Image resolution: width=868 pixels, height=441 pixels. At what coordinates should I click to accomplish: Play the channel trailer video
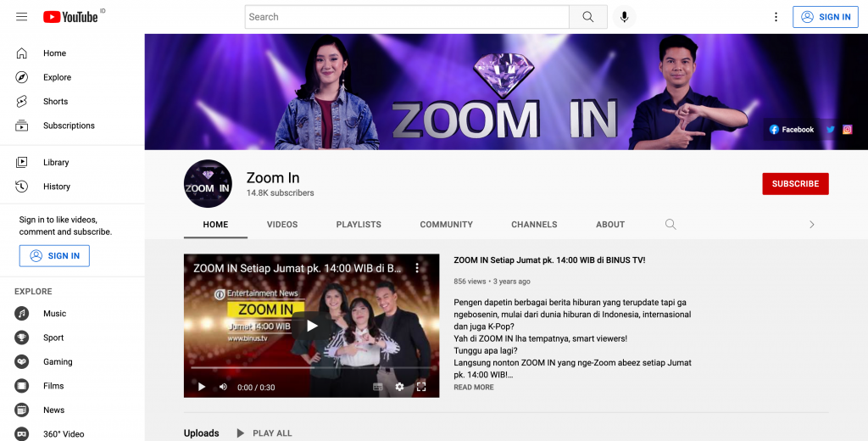point(311,326)
